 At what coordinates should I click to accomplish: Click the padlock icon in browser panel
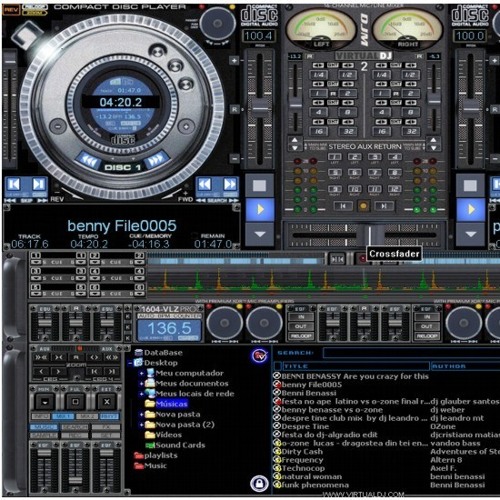click(259, 483)
